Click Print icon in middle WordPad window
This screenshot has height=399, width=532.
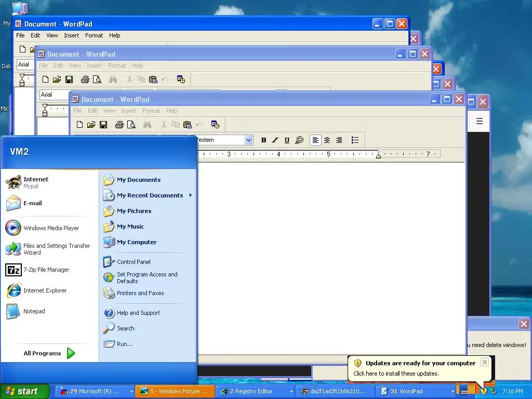coord(85,79)
